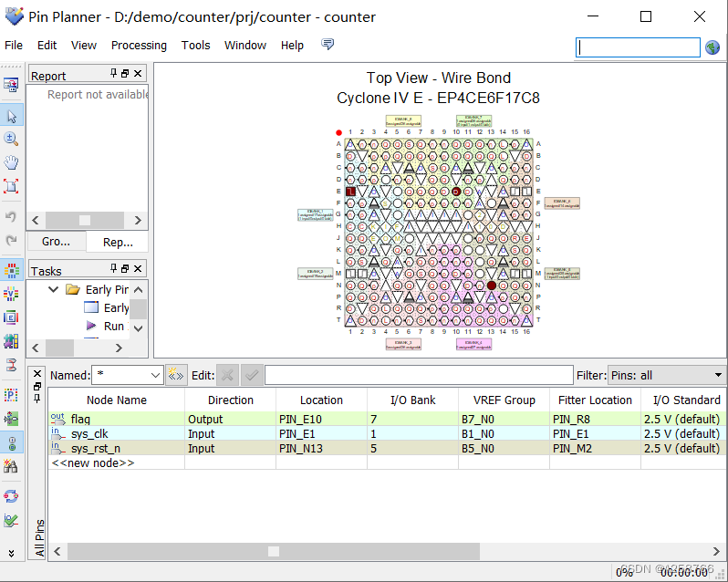Click the top-left pin table toolbar icon

11,85
